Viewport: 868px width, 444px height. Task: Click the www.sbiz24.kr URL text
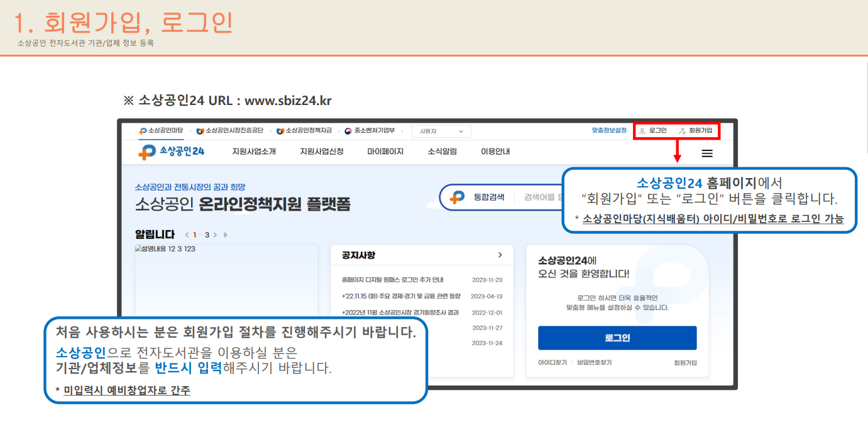[x=288, y=100]
